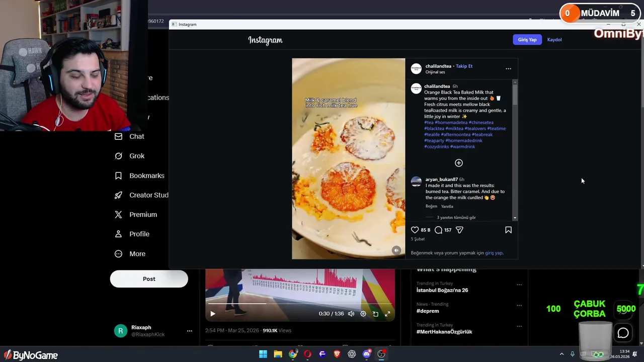This screenshot has height=362, width=644.
Task: Open the #MertHakanaÖzgürlük trending topic
Action: pos(444,332)
